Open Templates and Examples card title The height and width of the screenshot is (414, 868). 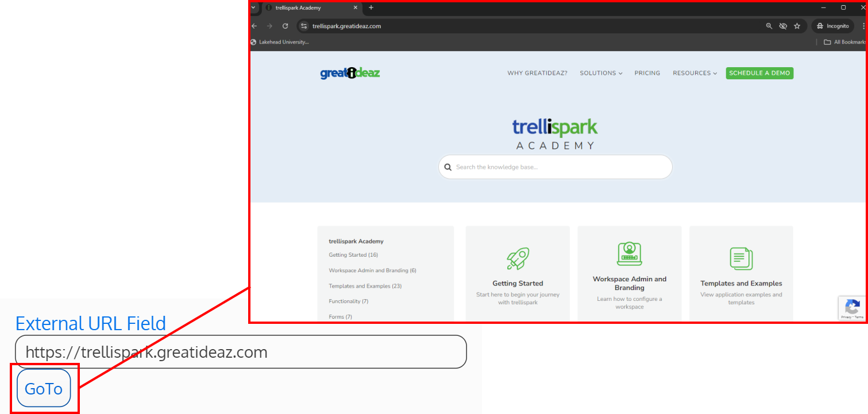coord(741,283)
